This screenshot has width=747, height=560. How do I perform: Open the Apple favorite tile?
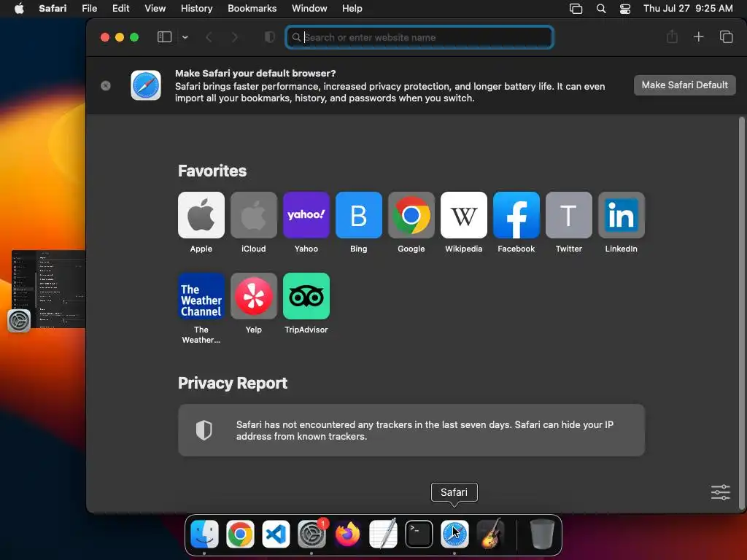pyautogui.click(x=201, y=215)
